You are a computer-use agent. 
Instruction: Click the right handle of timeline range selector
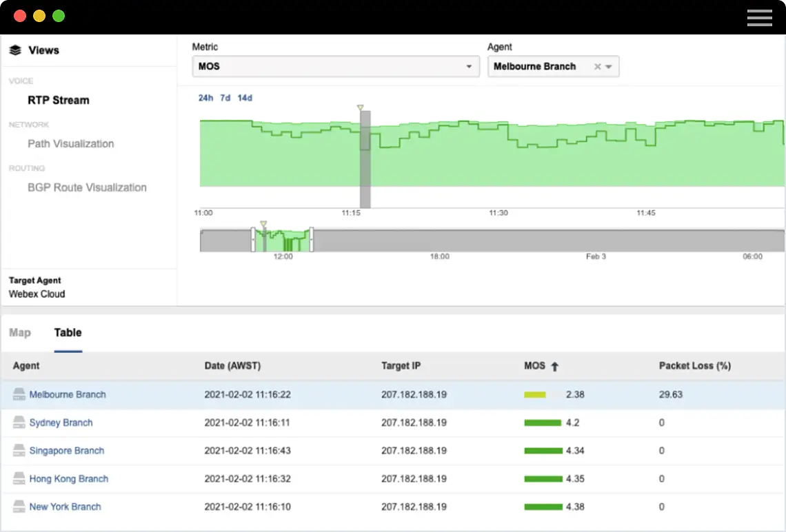click(312, 240)
